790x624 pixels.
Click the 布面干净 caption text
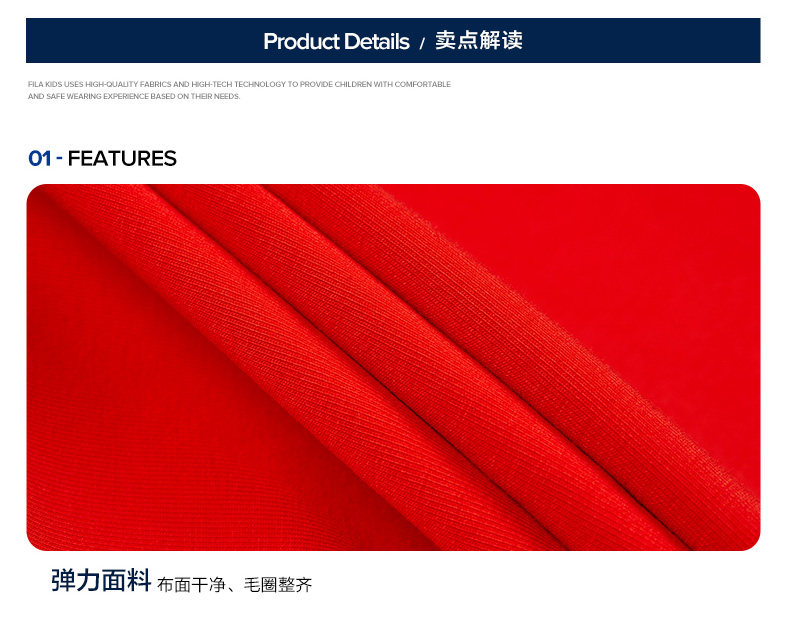click(191, 585)
